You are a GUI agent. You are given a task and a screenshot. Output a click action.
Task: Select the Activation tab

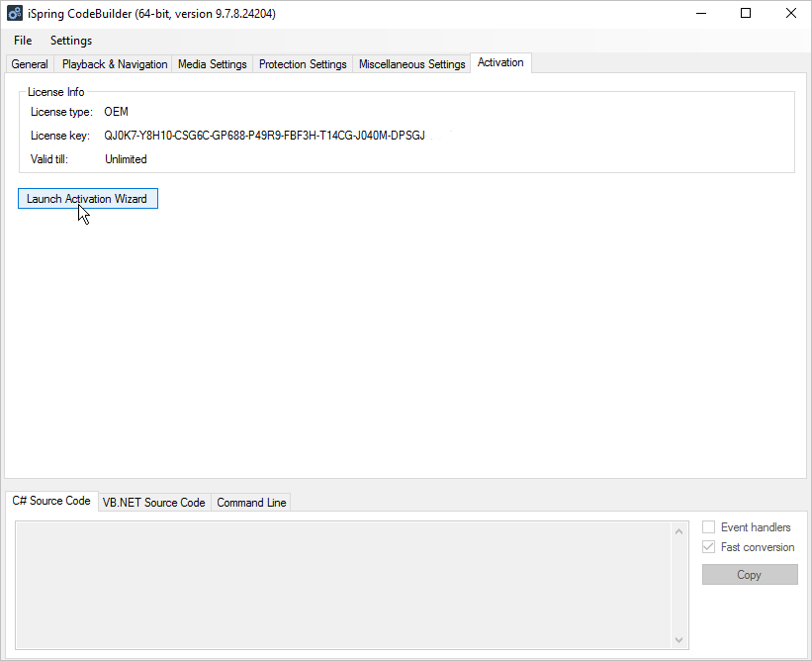500,62
